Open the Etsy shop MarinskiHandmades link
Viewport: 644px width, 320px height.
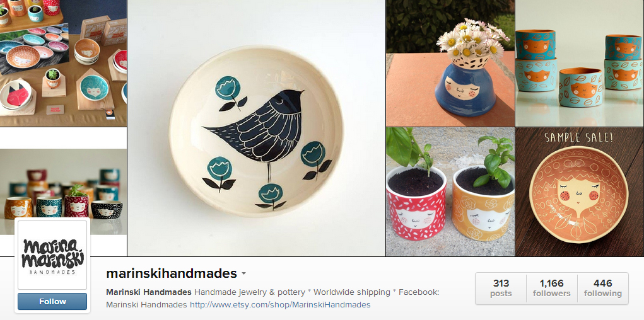280,305
